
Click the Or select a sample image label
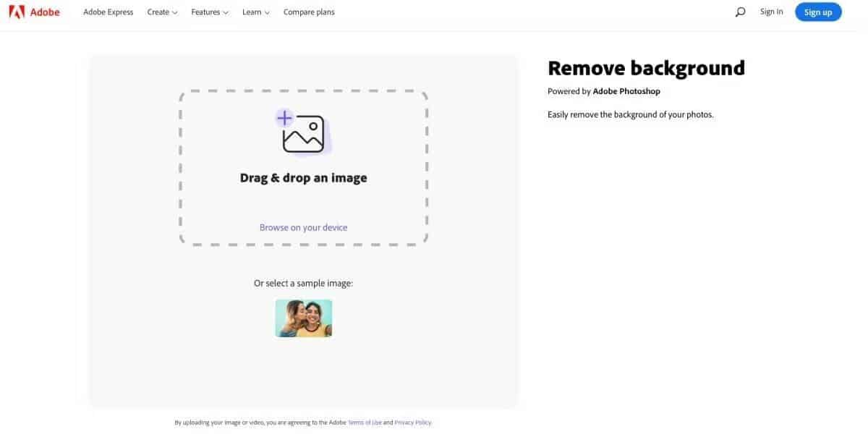pos(303,283)
